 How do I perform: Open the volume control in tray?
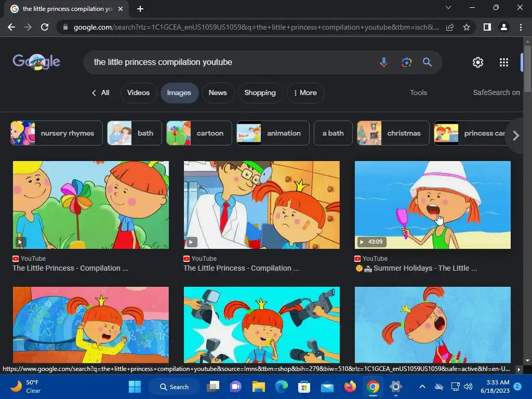click(468, 387)
